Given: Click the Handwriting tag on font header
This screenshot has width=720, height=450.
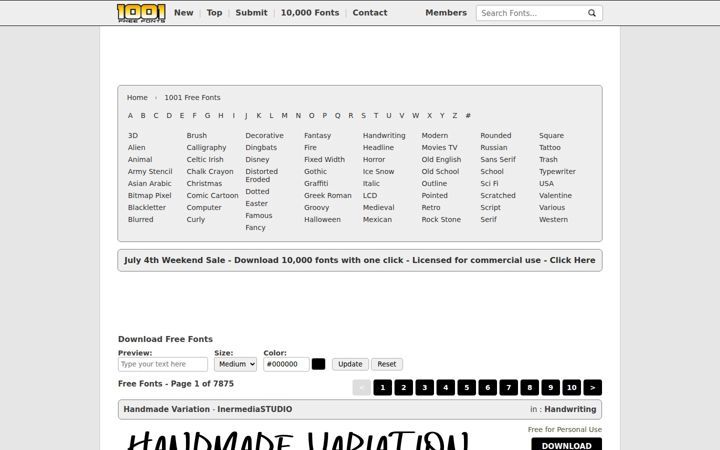Looking at the screenshot, I should pos(570,409).
